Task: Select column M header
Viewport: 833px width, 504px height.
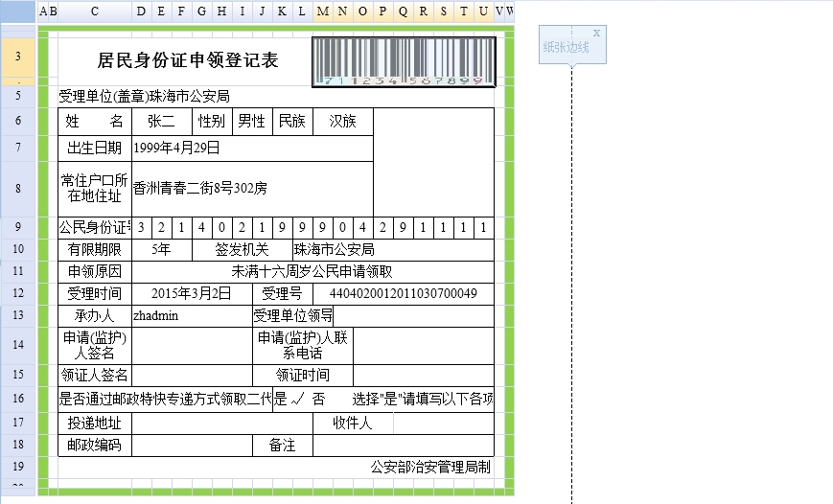Action: (323, 11)
